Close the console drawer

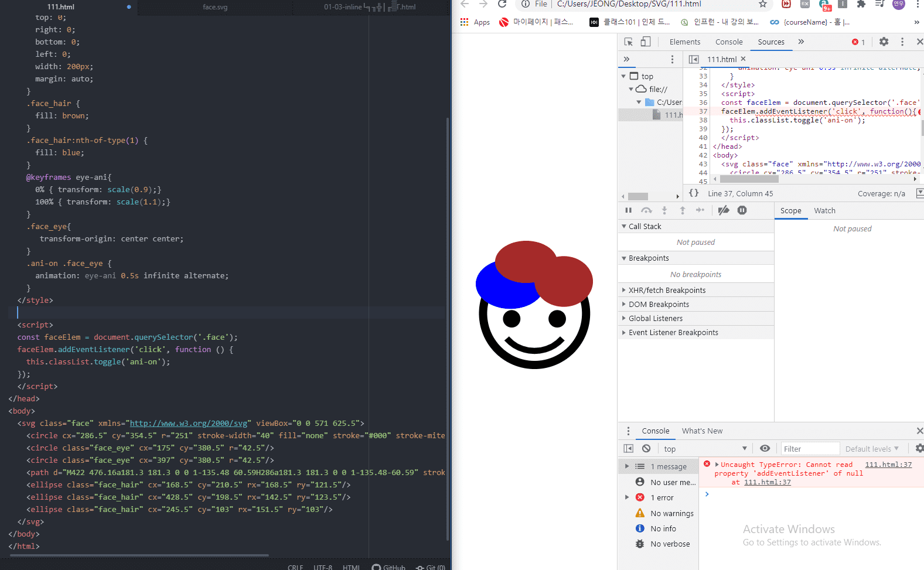(x=919, y=431)
